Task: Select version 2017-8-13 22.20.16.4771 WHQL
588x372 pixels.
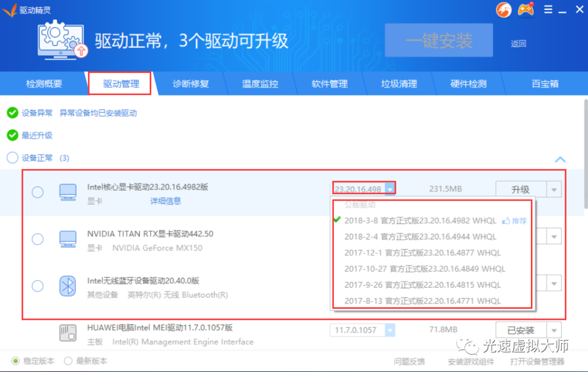Action: point(422,301)
